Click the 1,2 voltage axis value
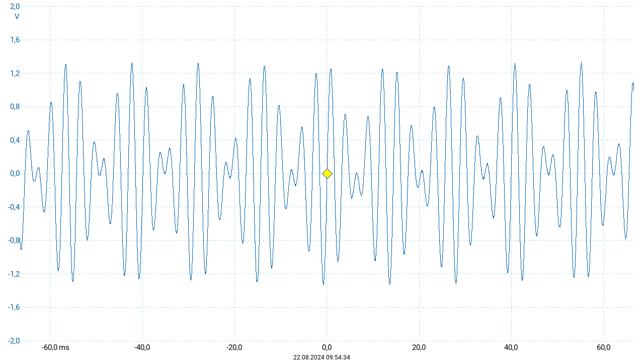 pos(15,73)
